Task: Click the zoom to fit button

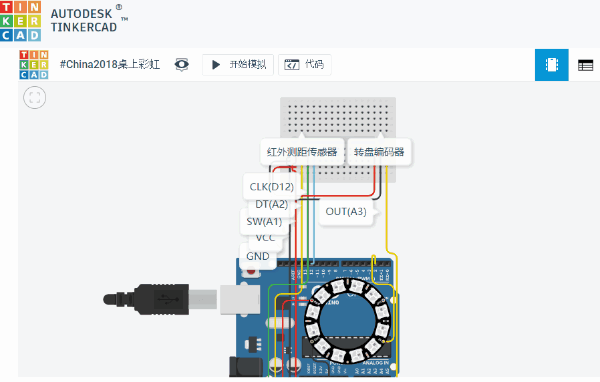Action: [34, 97]
